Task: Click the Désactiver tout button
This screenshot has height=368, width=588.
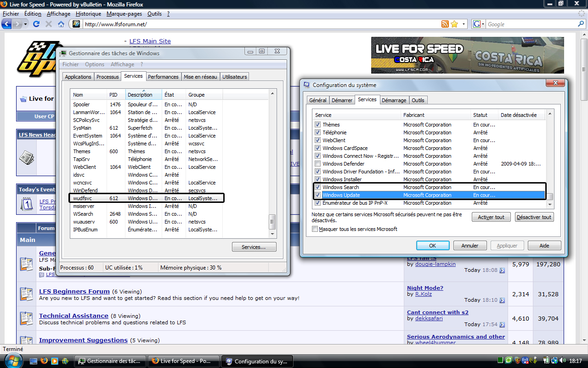Action: (x=534, y=217)
